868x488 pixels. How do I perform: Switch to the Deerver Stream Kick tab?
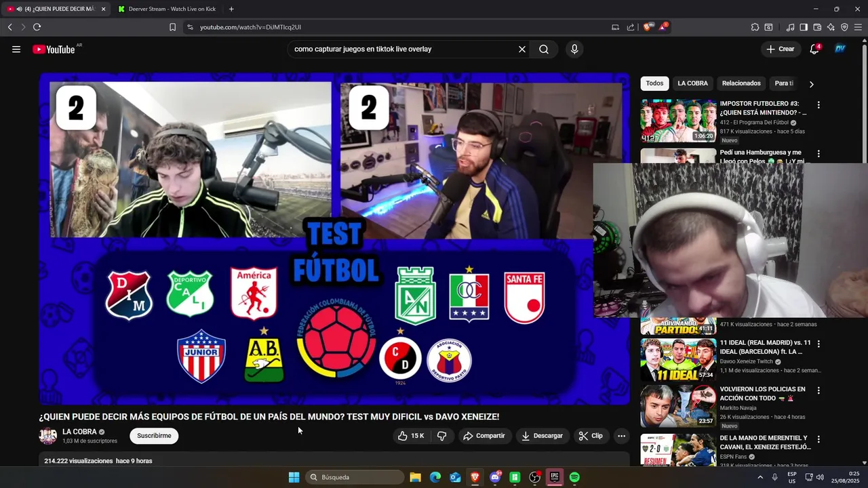point(167,9)
